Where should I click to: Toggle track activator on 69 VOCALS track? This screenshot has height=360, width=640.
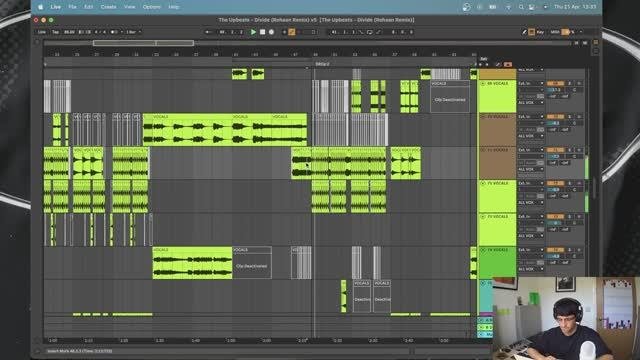coord(555,83)
